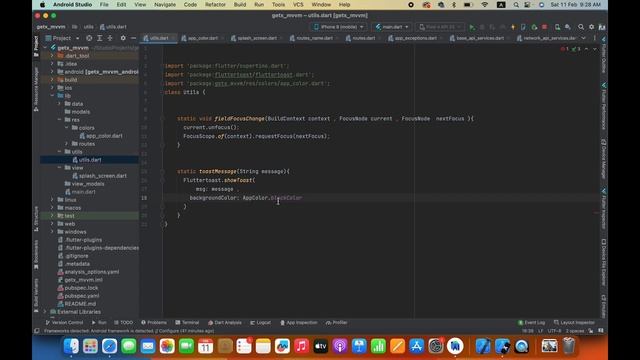640x360 pixels.
Task: Collapse all nodes in the Project panel
Action: 110,38
